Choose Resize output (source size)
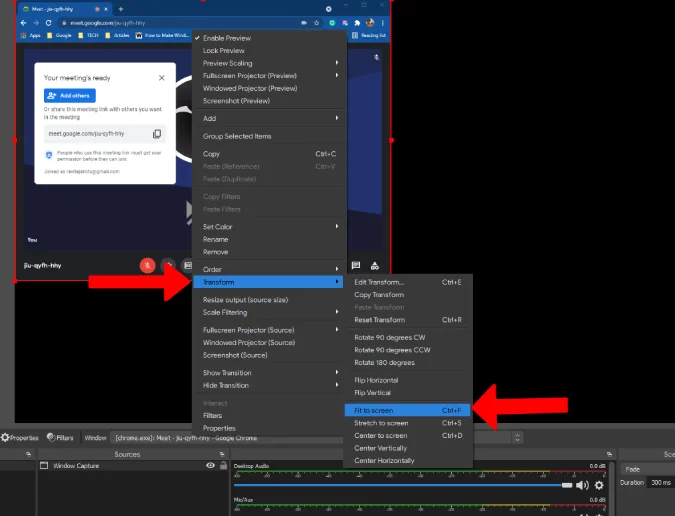675x516 pixels. tap(269, 300)
